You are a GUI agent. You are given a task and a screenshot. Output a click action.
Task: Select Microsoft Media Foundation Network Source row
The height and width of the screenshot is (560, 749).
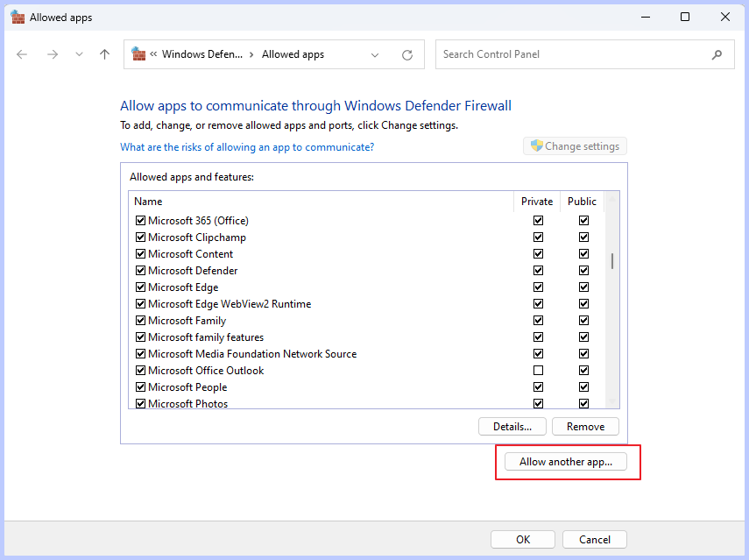click(x=252, y=354)
